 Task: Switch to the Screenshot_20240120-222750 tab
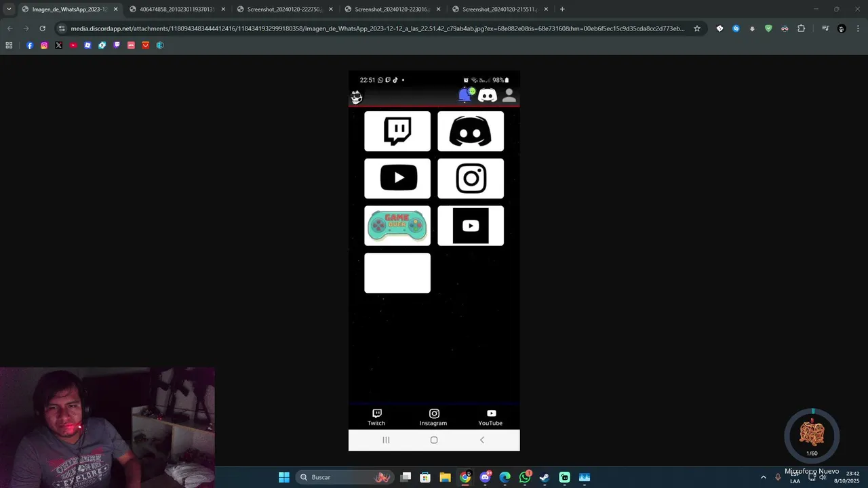tap(284, 9)
